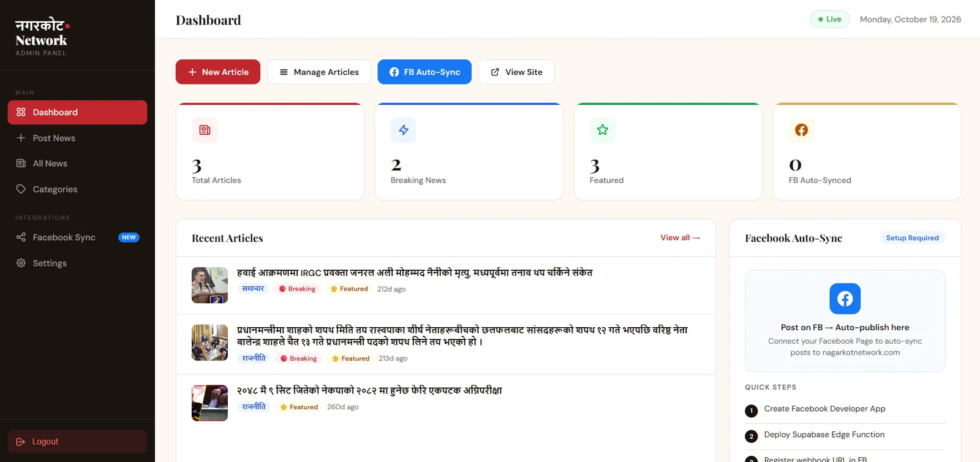
Task: Click the Logout button
Action: (77, 441)
